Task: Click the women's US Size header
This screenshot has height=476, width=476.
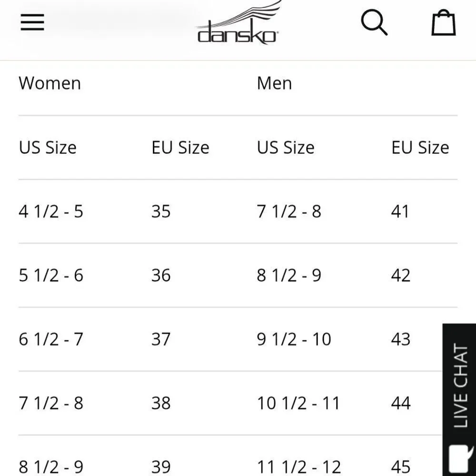Action: click(x=48, y=148)
